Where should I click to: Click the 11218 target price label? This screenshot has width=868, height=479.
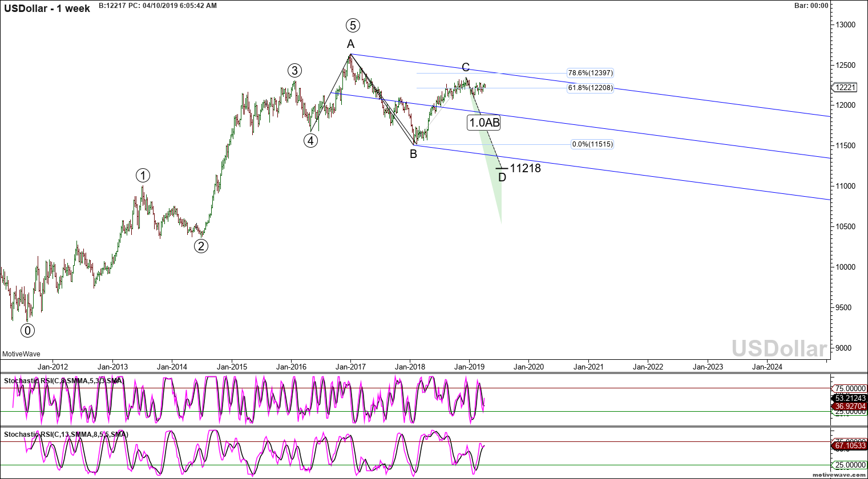pyautogui.click(x=525, y=168)
